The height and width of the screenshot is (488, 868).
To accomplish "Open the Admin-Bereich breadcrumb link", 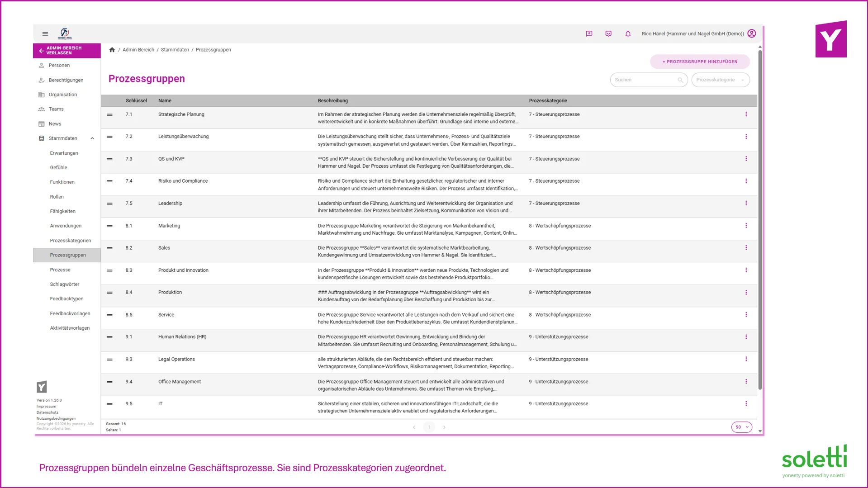I will click(x=138, y=50).
